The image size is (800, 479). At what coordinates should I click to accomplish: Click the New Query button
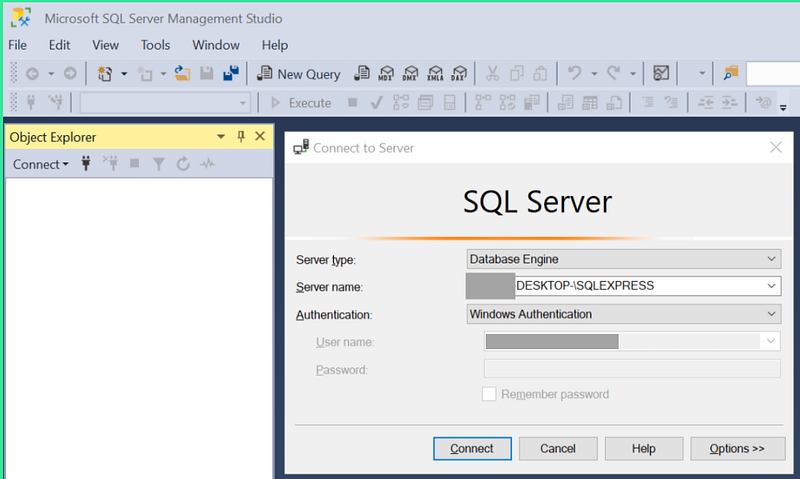298,74
